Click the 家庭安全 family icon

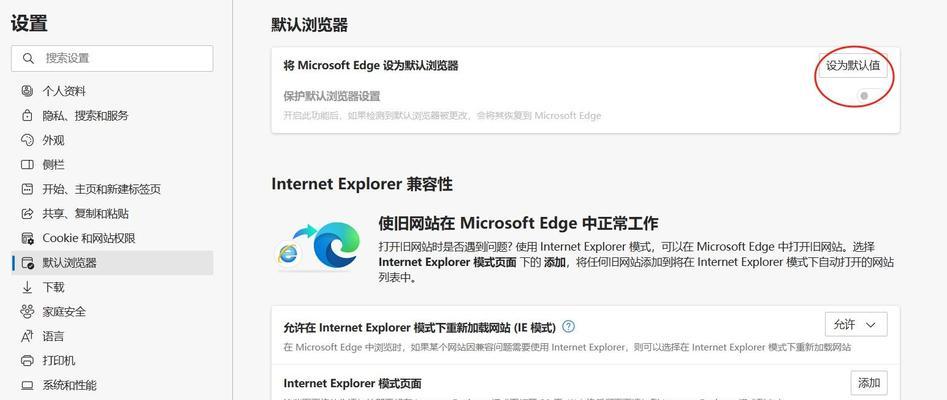tap(27, 312)
